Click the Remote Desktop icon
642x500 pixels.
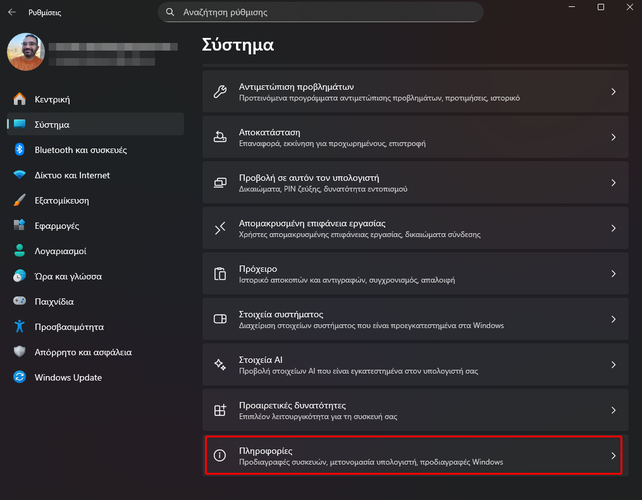pyautogui.click(x=221, y=228)
